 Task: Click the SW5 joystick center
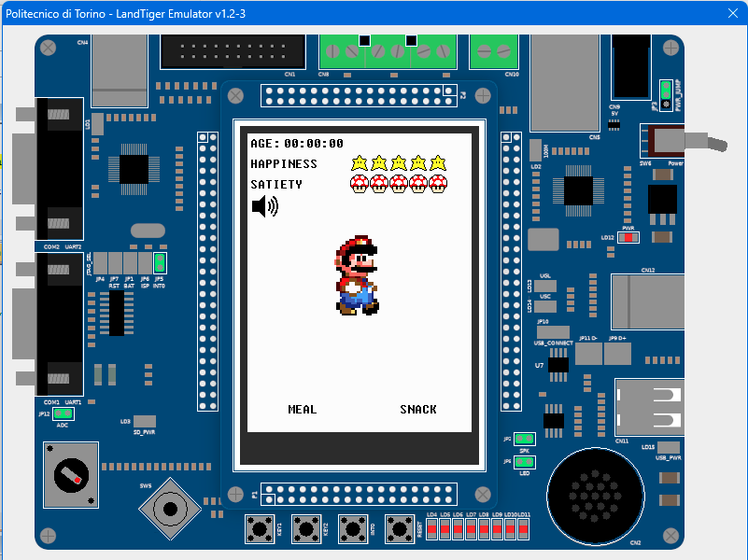pyautogui.click(x=170, y=509)
